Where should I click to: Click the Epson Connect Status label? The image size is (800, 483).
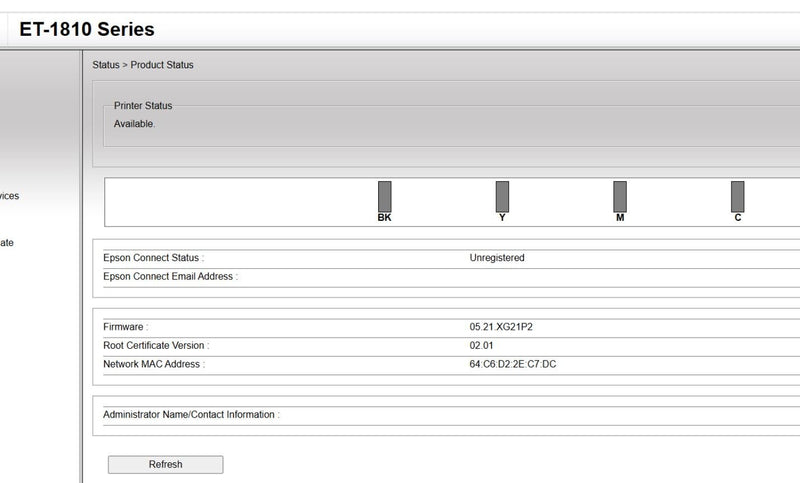154,258
